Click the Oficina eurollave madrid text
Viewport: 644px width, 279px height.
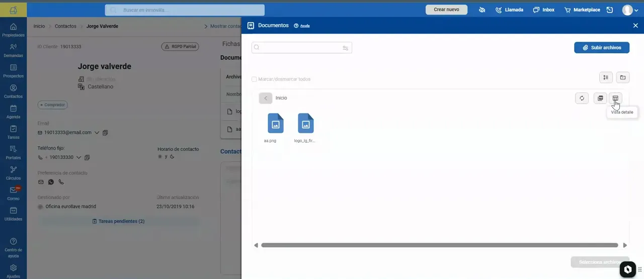pos(70,207)
